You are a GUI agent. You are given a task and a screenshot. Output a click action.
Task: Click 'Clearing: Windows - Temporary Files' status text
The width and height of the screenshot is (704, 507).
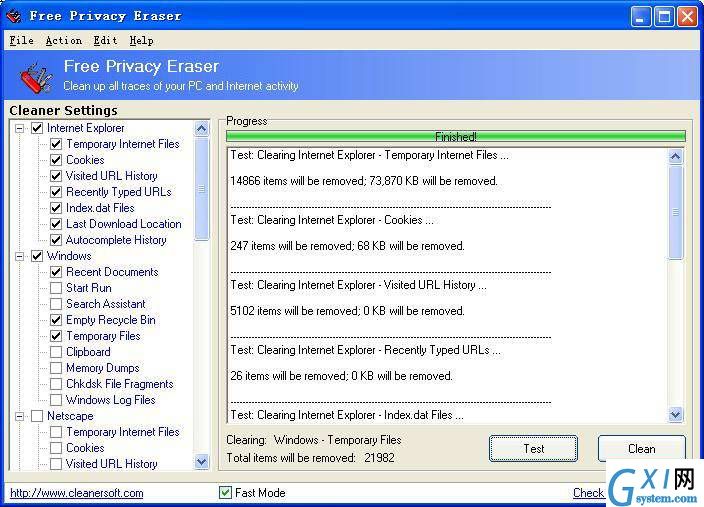(x=314, y=440)
